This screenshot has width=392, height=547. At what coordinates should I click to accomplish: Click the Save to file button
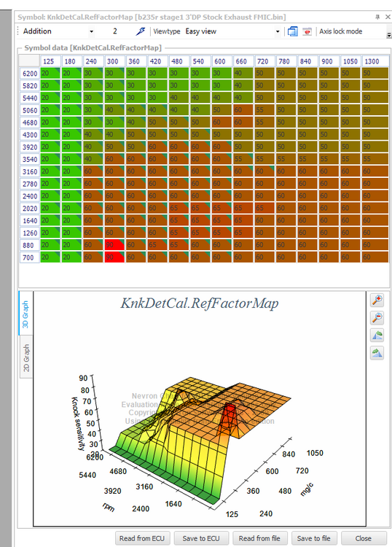point(314,538)
